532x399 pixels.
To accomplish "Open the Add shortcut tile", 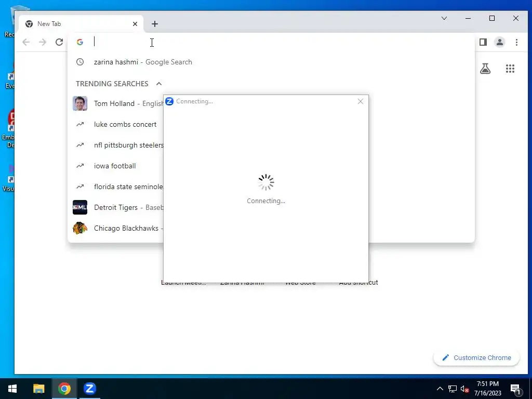I will tap(358, 282).
